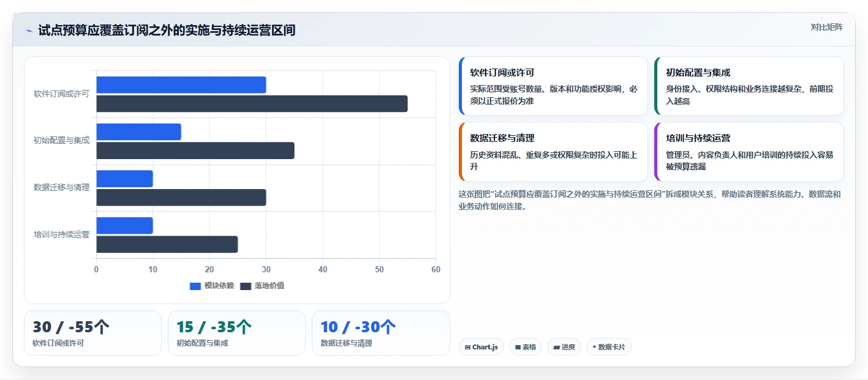Click the lightning icon beside the title

point(29,31)
